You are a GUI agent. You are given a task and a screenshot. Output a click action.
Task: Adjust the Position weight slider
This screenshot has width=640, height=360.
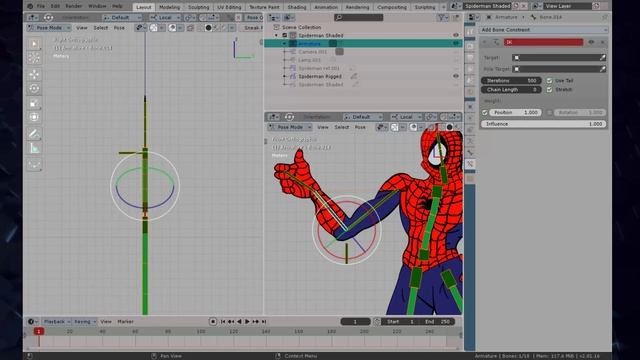coord(516,112)
